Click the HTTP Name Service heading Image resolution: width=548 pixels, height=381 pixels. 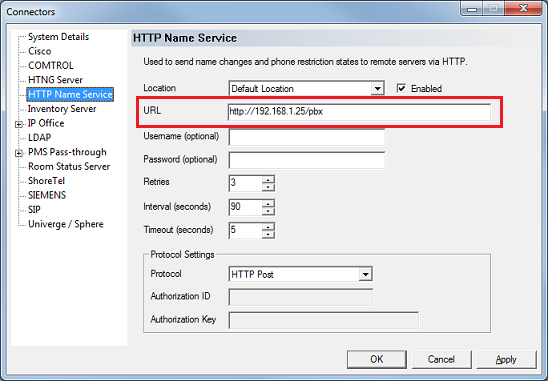[x=185, y=38]
